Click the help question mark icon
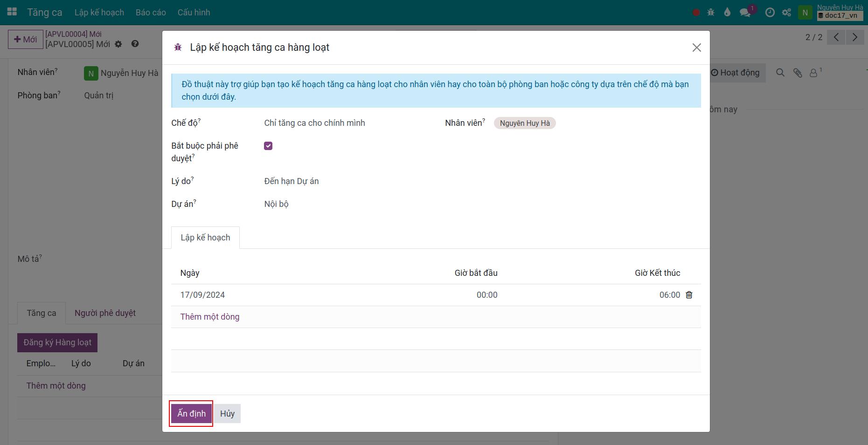The image size is (868, 445). point(135,43)
